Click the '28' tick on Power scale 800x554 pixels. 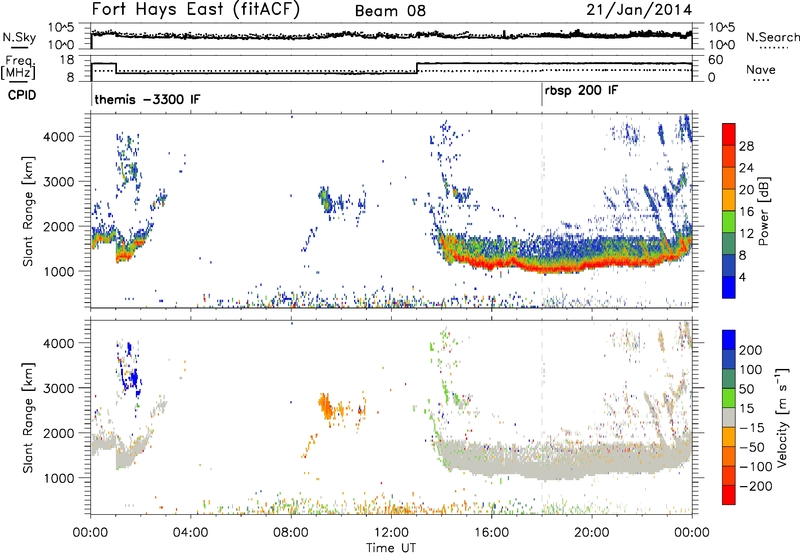[x=746, y=146]
